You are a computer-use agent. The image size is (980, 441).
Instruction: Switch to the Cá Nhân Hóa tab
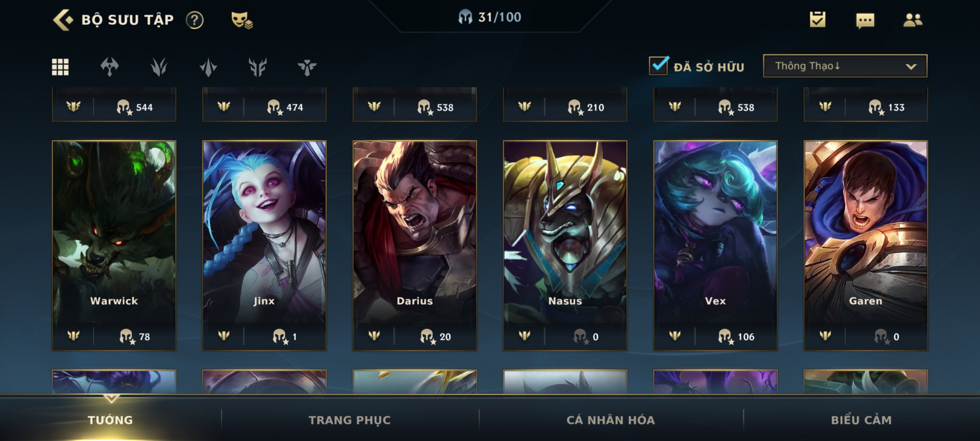pyautogui.click(x=610, y=420)
